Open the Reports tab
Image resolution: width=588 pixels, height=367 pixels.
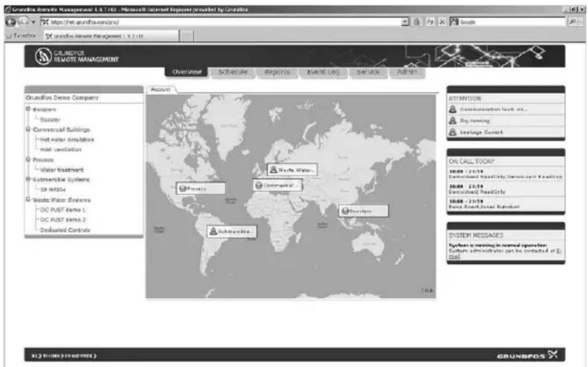tap(277, 72)
